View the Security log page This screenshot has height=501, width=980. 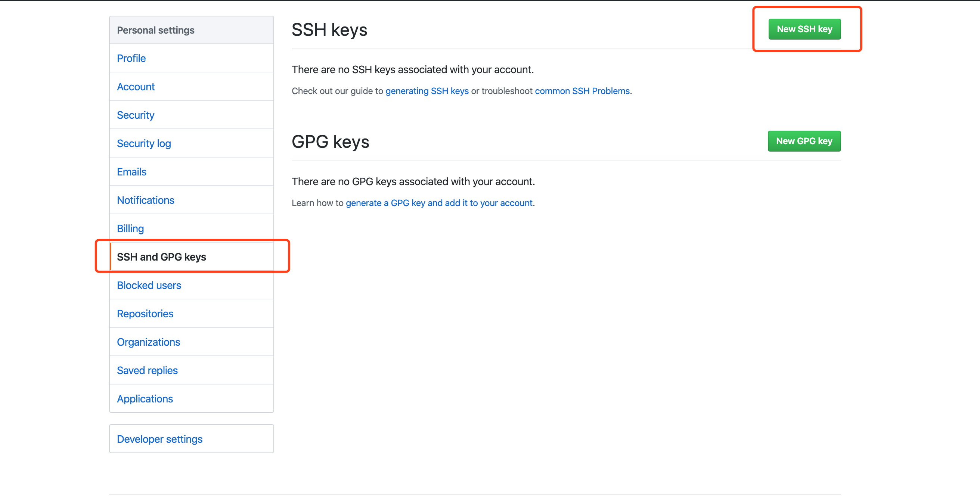pos(144,143)
